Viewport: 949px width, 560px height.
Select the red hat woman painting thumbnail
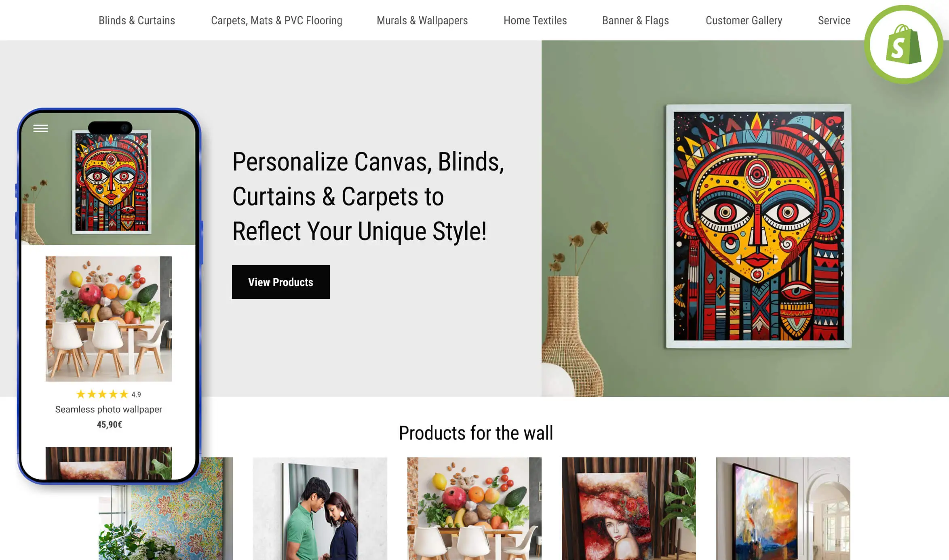point(629,509)
